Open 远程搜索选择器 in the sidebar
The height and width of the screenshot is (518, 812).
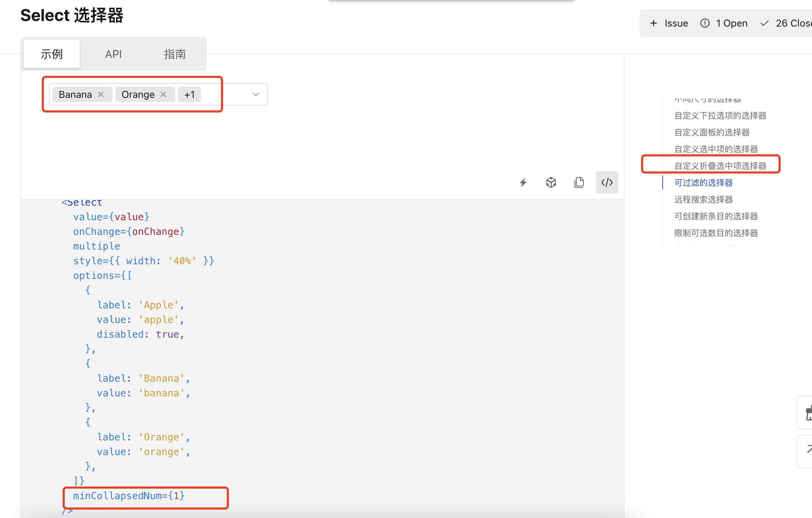point(704,199)
